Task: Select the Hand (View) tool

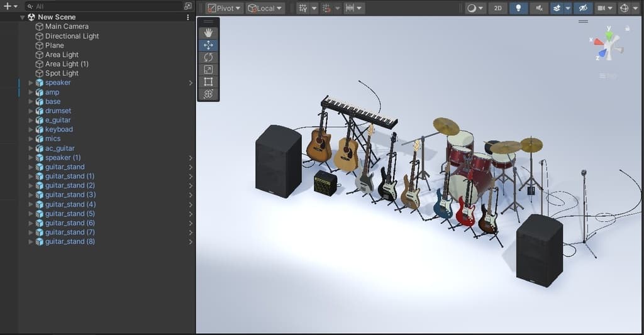Action: coord(208,33)
